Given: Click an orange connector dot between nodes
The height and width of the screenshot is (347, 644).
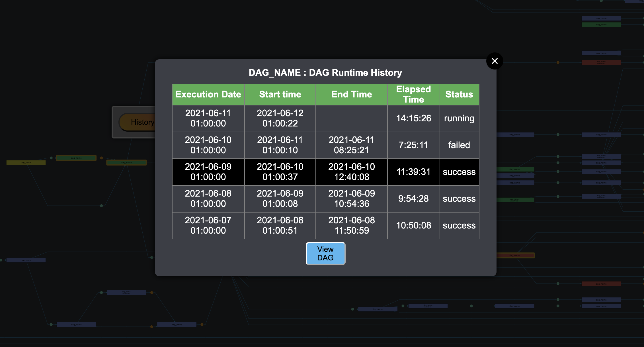Looking at the screenshot, I should 101,158.
